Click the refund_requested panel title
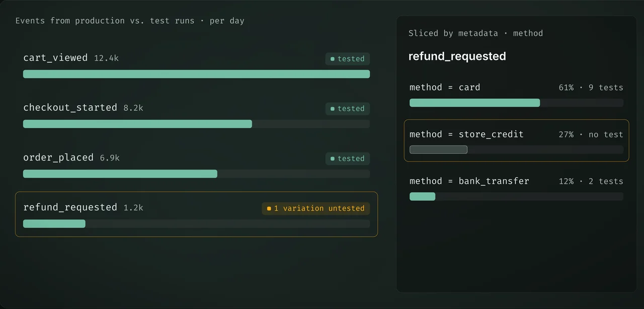 click(x=457, y=56)
